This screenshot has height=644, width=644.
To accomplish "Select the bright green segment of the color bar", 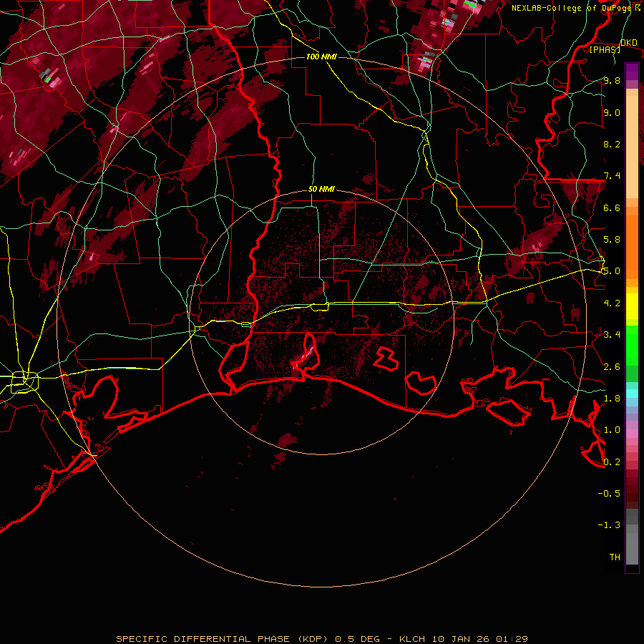I will (x=632, y=346).
